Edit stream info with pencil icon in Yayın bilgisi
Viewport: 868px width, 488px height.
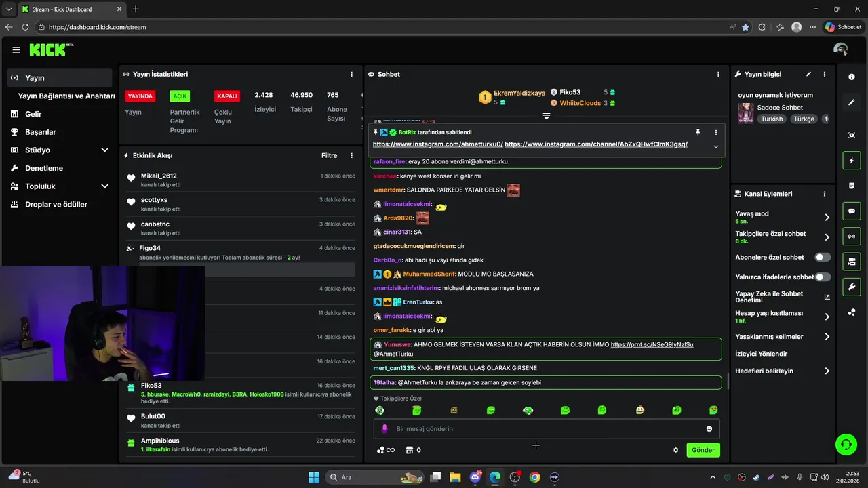pyautogui.click(x=808, y=74)
